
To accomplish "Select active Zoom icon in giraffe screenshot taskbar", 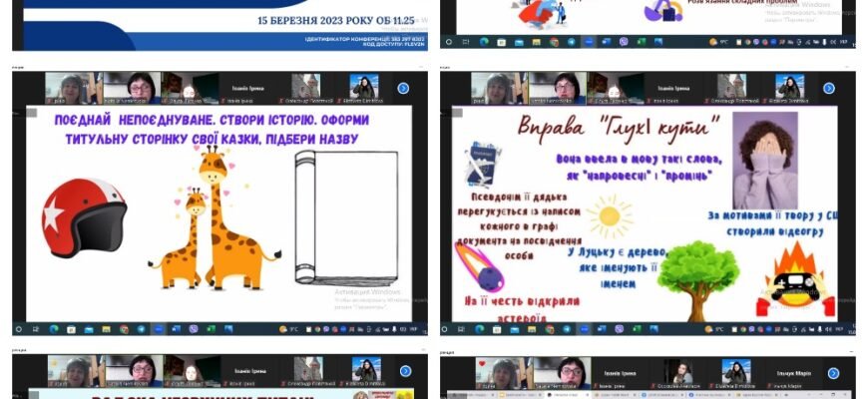I will 159,329.
